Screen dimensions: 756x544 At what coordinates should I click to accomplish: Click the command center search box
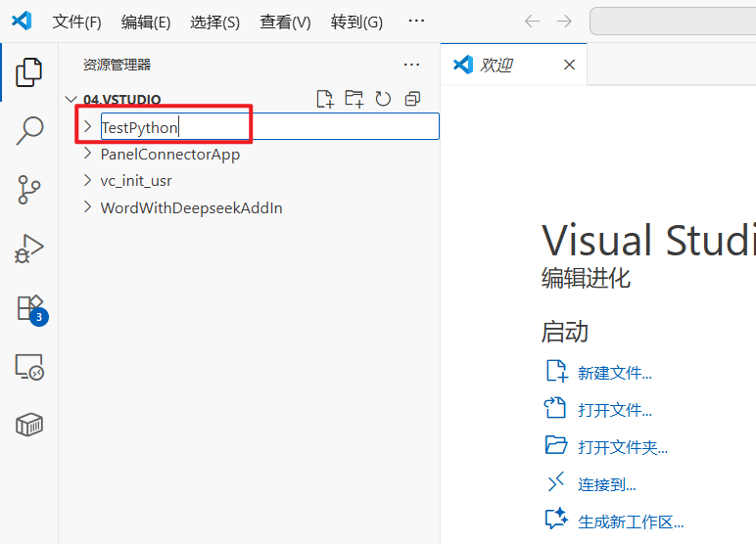tap(673, 22)
